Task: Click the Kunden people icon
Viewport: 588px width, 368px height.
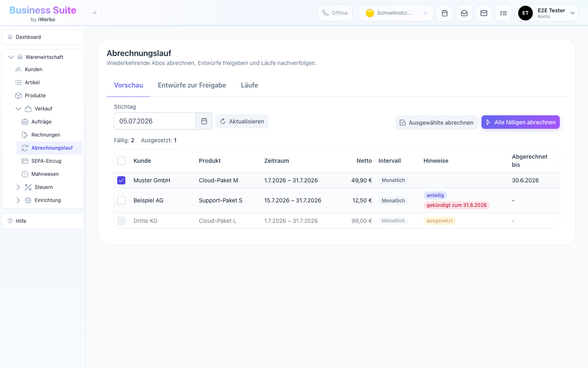Action: coord(18,70)
